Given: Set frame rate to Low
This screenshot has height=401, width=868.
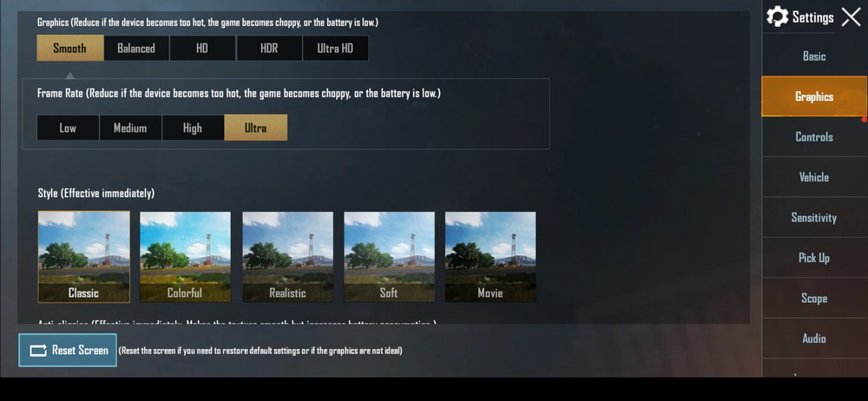Looking at the screenshot, I should (68, 128).
